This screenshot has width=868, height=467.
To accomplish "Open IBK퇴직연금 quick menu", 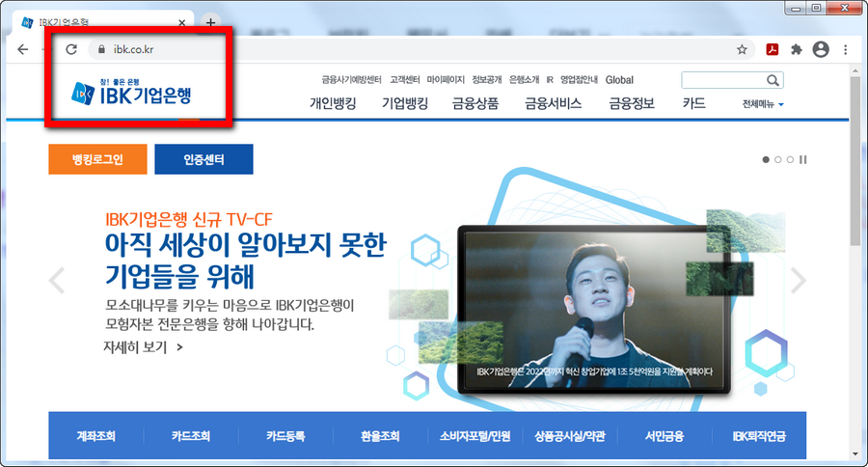I will click(759, 436).
